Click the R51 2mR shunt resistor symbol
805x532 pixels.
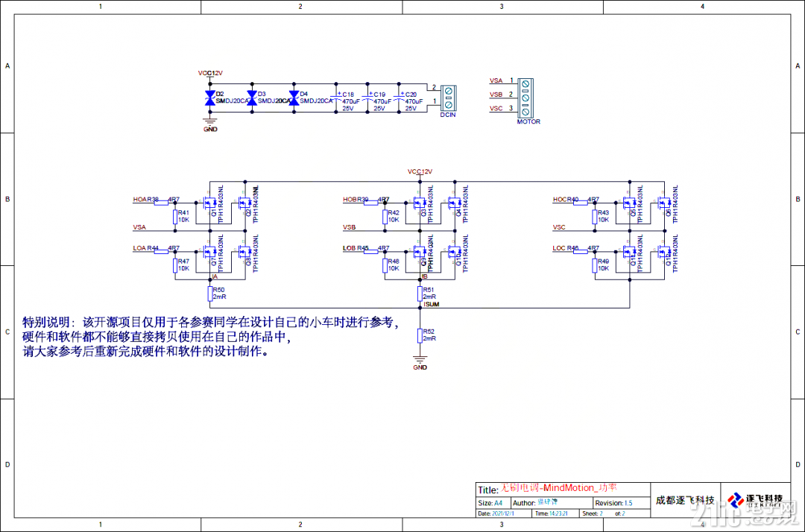[420, 294]
